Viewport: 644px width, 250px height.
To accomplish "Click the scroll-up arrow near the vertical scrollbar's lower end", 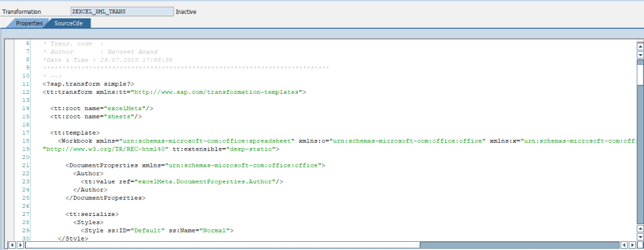I will pos(640,228).
